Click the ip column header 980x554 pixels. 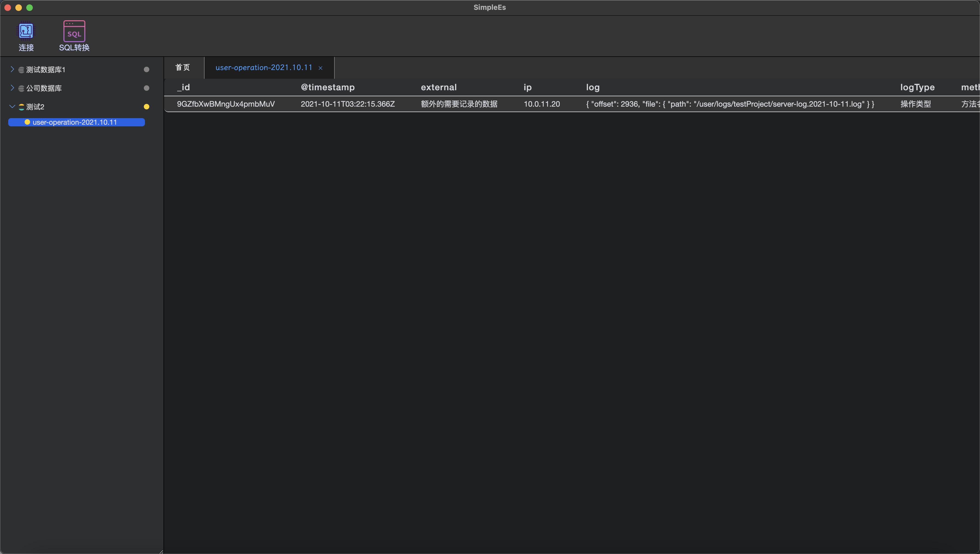pyautogui.click(x=527, y=87)
